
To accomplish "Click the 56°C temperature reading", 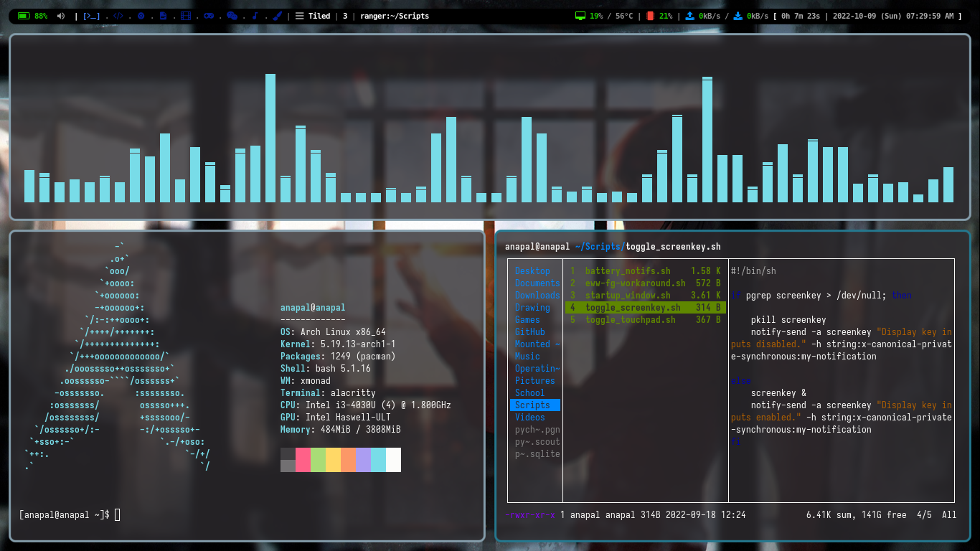I will [625, 16].
